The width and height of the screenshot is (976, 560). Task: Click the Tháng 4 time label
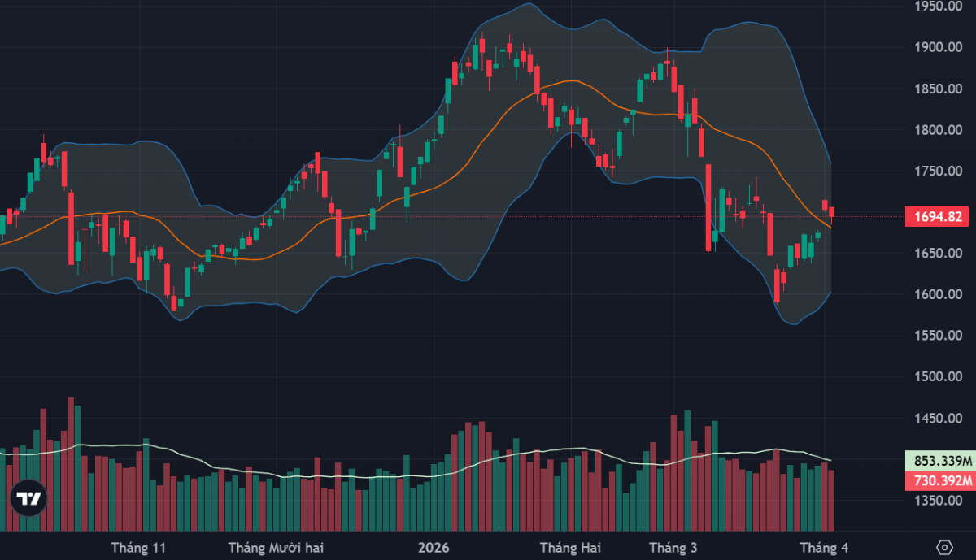tap(824, 548)
